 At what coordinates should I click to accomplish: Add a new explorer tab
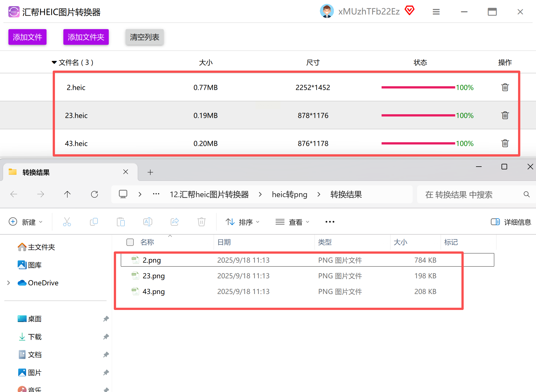150,172
